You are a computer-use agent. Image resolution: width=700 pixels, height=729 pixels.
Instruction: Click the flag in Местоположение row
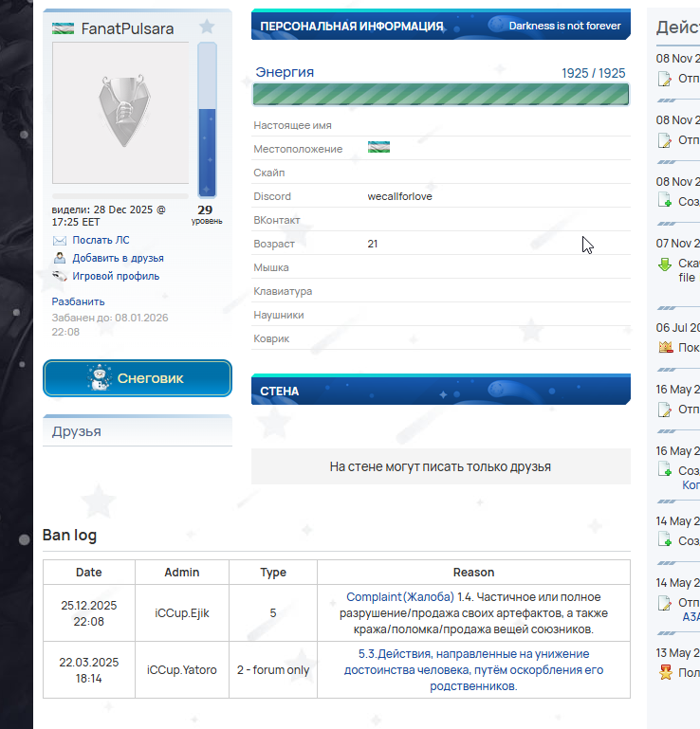pos(378,147)
